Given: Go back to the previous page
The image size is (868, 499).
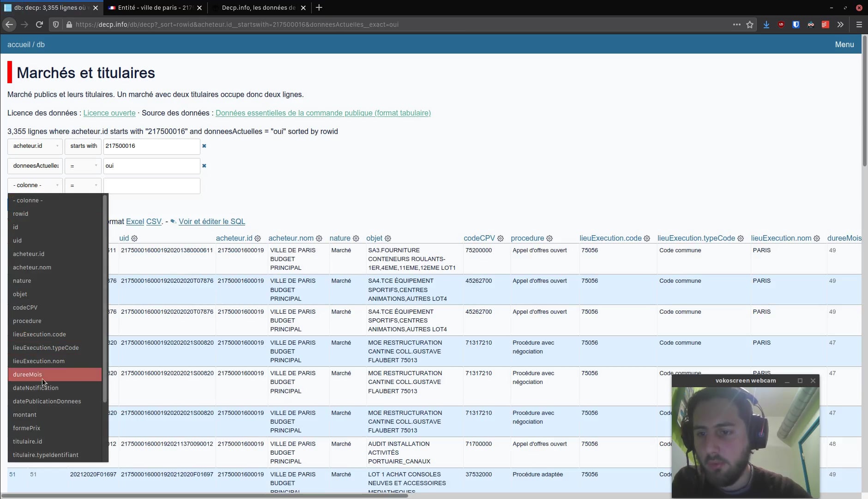Looking at the screenshot, I should 9,24.
